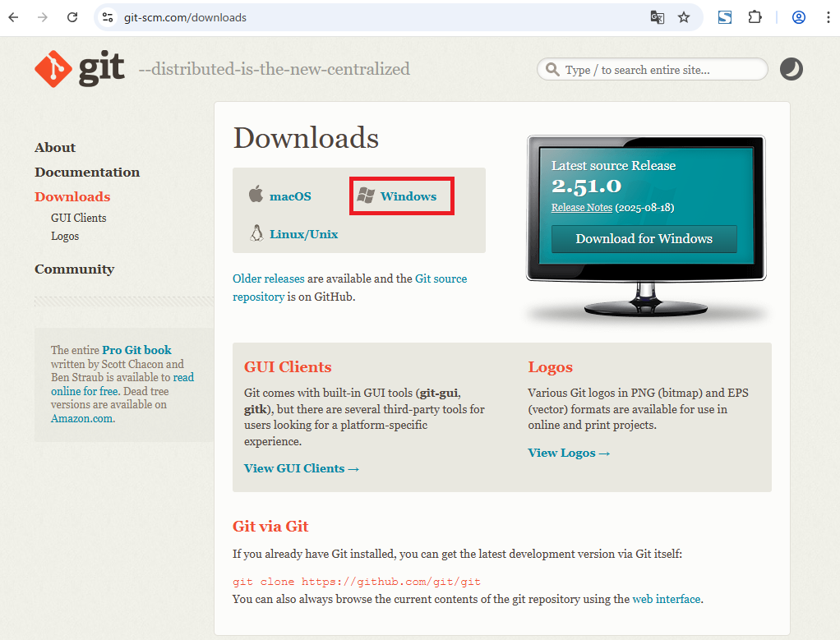Open the Community section
840x640 pixels.
pyautogui.click(x=75, y=269)
